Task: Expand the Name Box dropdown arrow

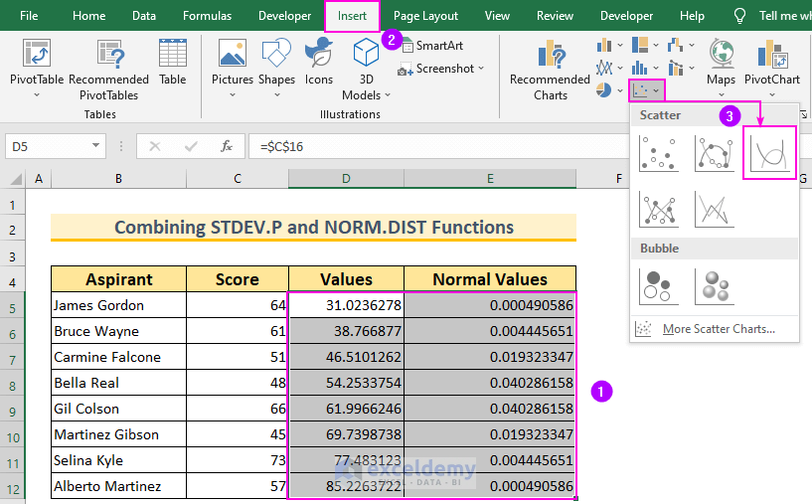Action: point(96,146)
